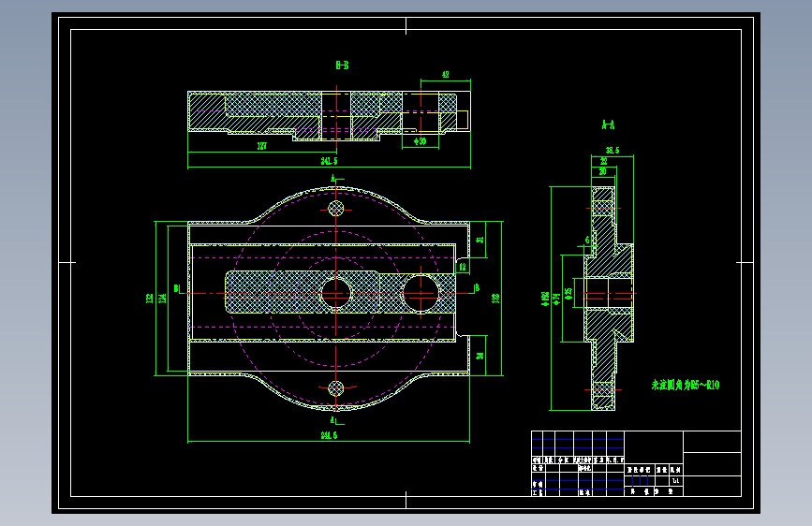Click the 124 vertical dimension text
The width and height of the screenshot is (812, 526).
point(163,299)
